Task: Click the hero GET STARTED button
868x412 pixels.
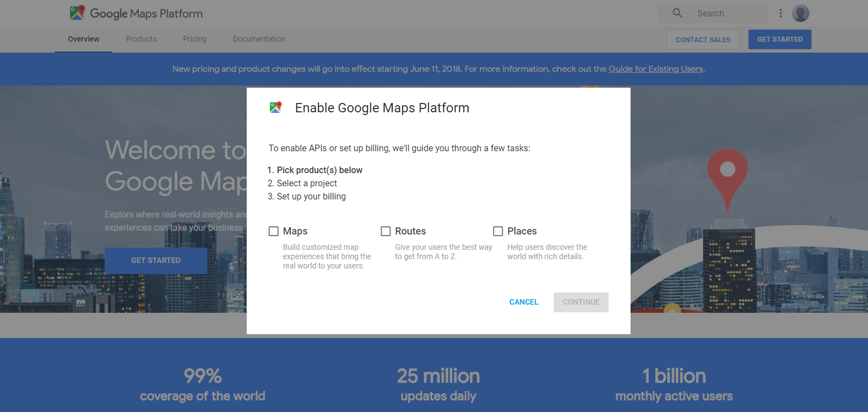Action: point(156,261)
